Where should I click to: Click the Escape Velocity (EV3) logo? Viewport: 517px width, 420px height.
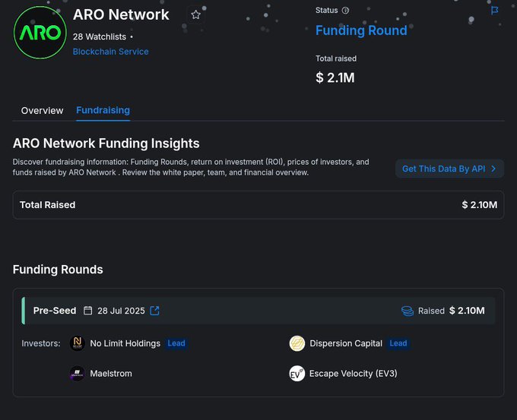pyautogui.click(x=297, y=374)
